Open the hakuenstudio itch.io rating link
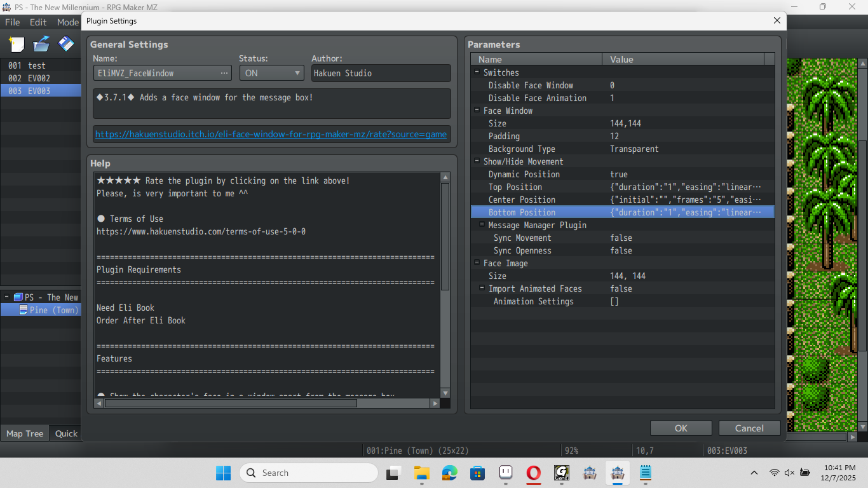This screenshot has height=488, width=868. [271, 134]
